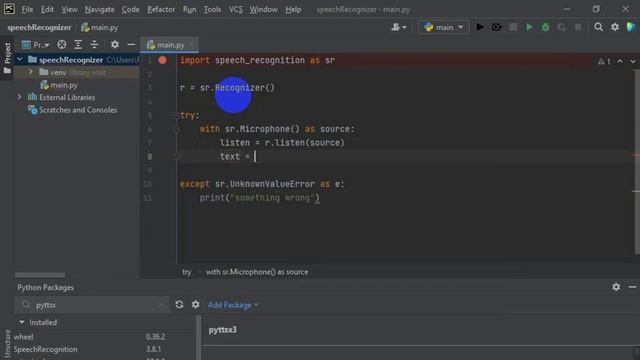Open Search Everywhere magnifier

pyautogui.click(x=598, y=27)
